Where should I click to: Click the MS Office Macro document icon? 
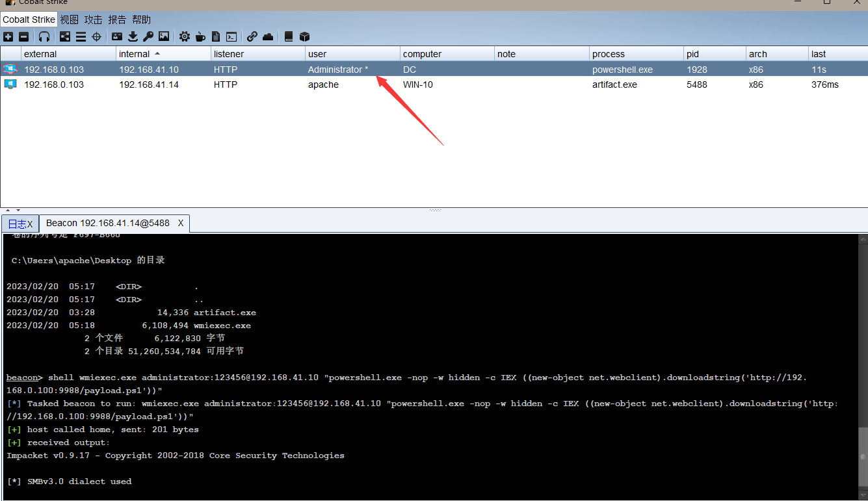click(x=215, y=37)
